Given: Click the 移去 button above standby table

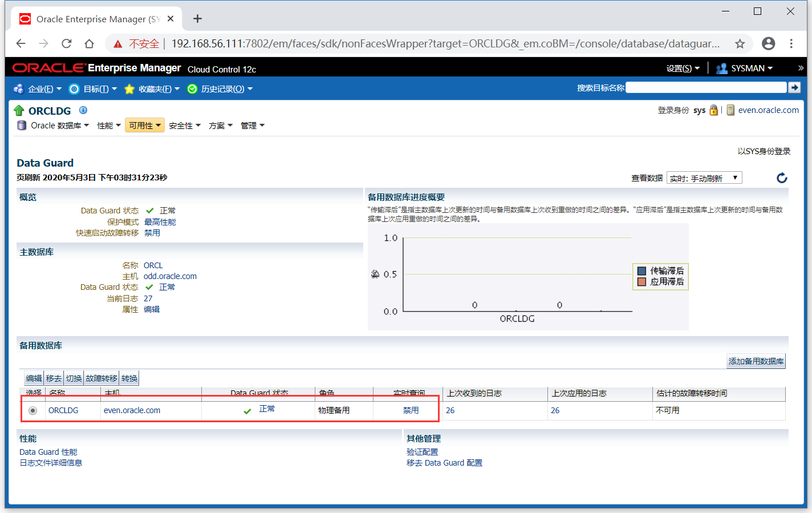Looking at the screenshot, I should click(54, 378).
